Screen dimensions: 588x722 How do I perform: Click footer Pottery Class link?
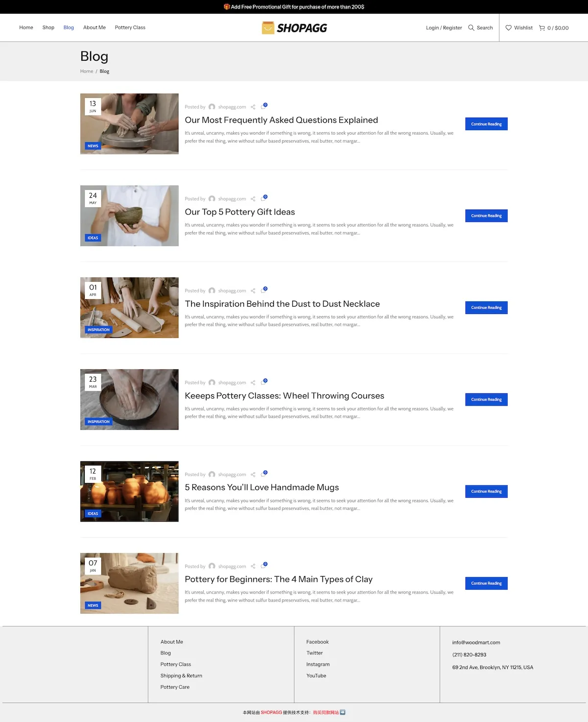tap(175, 665)
